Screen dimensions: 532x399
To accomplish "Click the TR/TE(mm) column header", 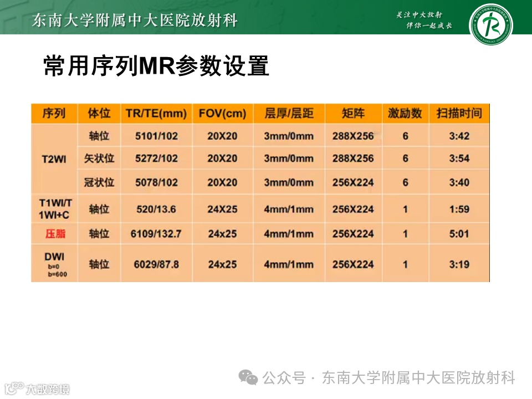I will coord(156,113).
